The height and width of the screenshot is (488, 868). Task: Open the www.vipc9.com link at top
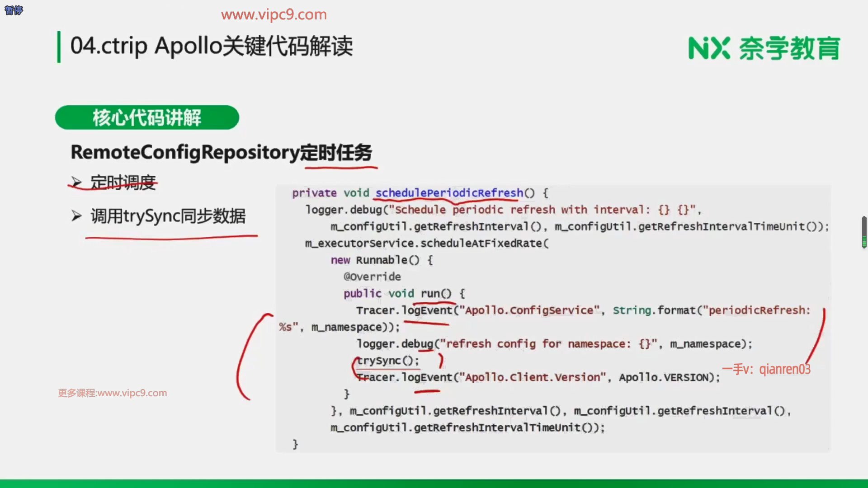coord(274,14)
